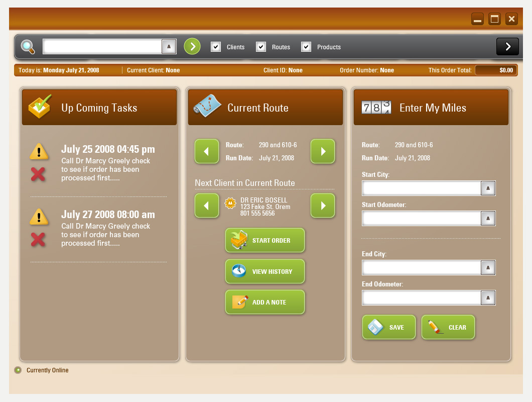The width and height of the screenshot is (532, 402).
Task: Go to previous route with left arrow
Action: (x=207, y=151)
